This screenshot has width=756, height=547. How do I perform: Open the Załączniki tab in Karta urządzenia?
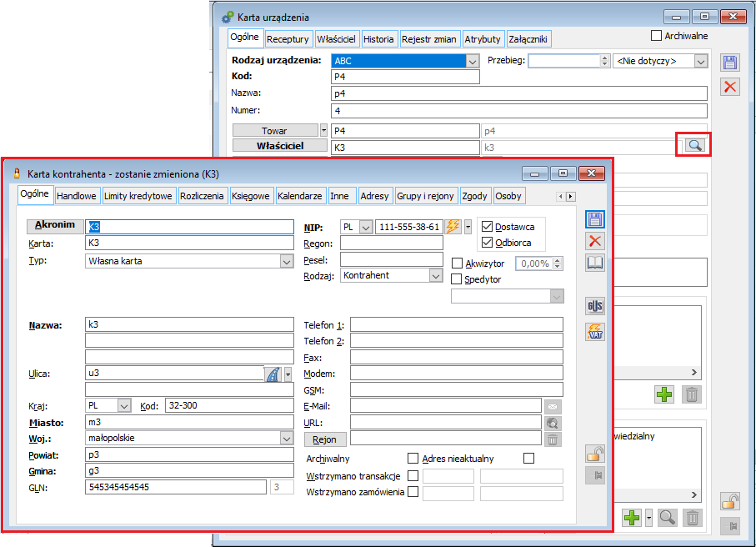click(528, 39)
